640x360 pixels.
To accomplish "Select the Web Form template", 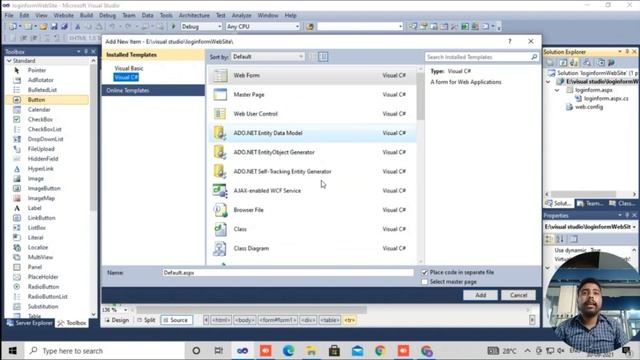I will (312, 76).
